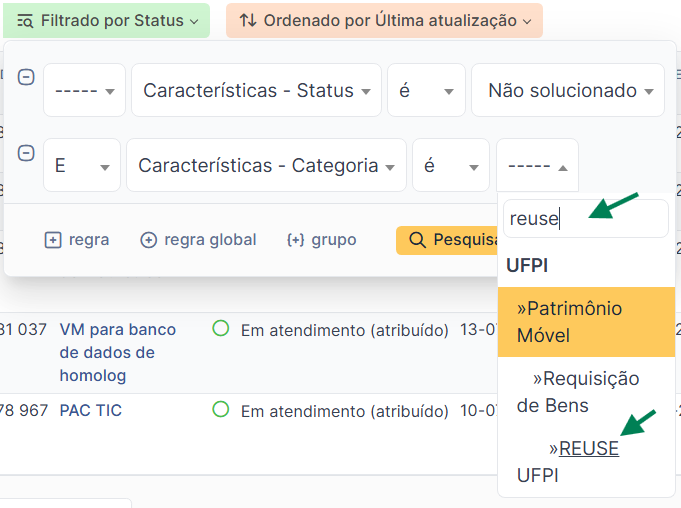Click the add regra plus icon
681x508 pixels.
(x=53, y=240)
